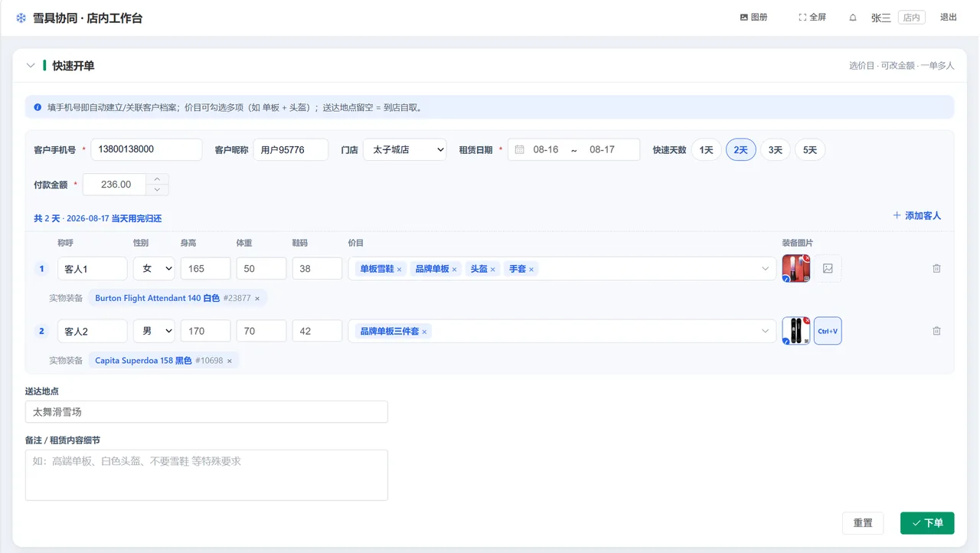This screenshot has width=980, height=553.
Task: Click the calendar icon in 租赁日期 field
Action: coord(520,149)
